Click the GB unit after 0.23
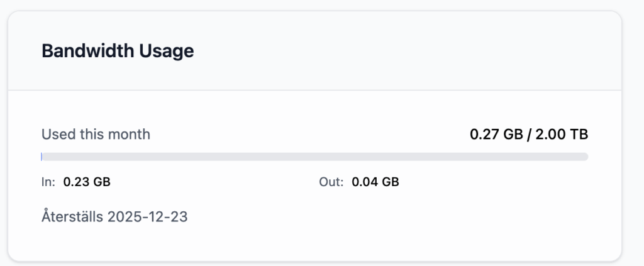This screenshot has height=266, width=644. (102, 182)
